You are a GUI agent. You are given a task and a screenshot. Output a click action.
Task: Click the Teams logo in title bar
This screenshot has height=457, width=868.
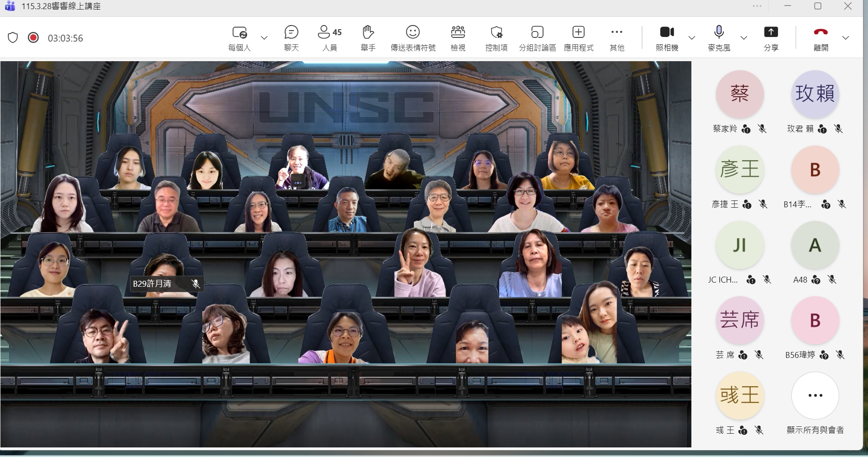(10, 6)
